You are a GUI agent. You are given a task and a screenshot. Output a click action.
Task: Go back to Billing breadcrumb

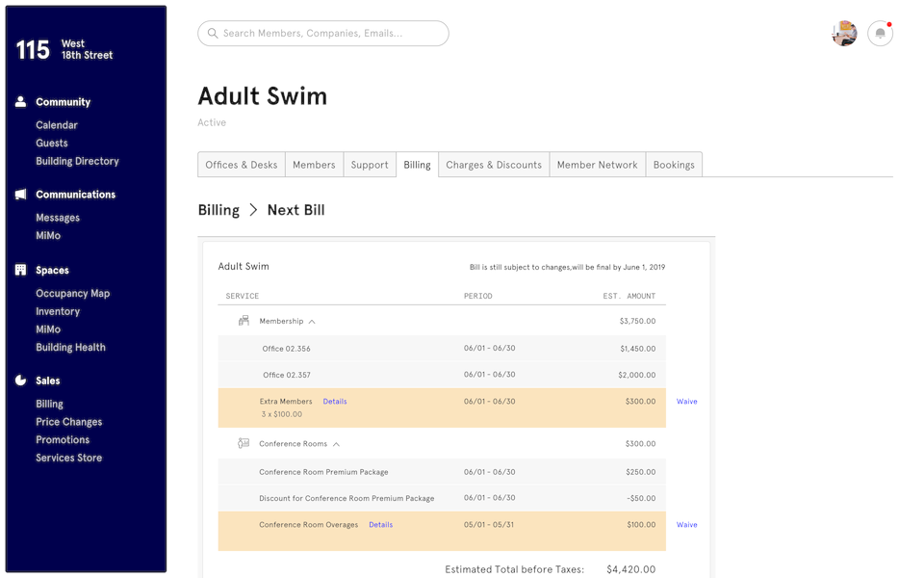click(218, 210)
